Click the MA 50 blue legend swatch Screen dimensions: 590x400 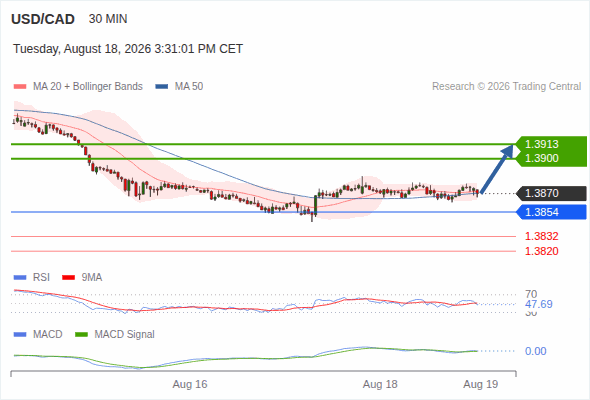[x=162, y=87]
